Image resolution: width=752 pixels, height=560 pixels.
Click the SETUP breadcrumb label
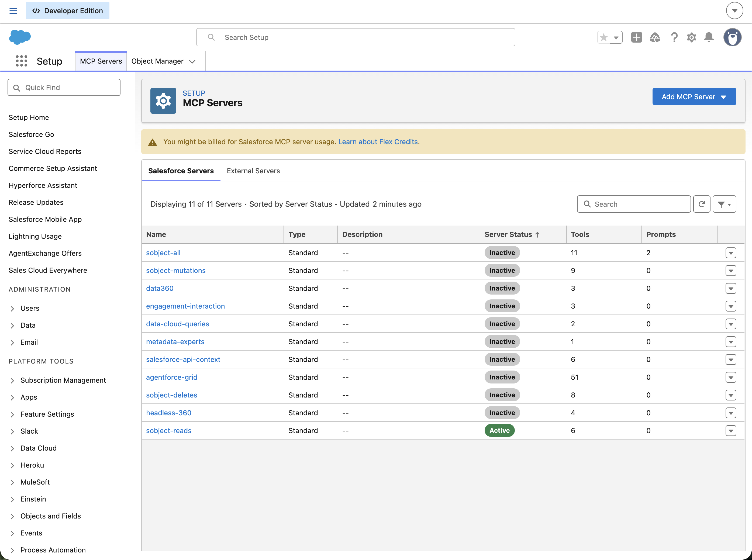pos(194,93)
